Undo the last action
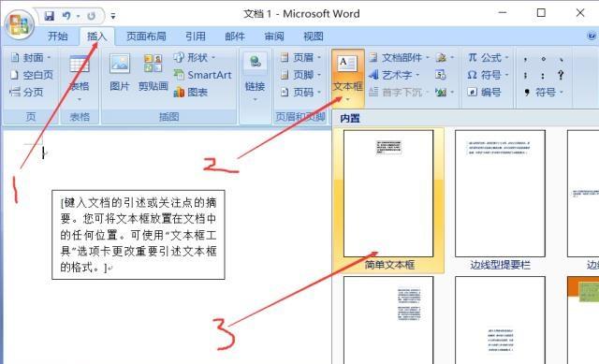Screen dimensions: 599x364 tap(66, 16)
